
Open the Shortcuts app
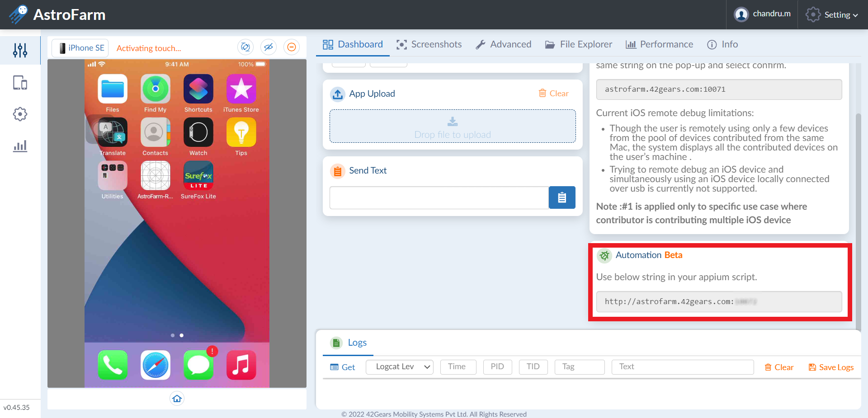[198, 89]
